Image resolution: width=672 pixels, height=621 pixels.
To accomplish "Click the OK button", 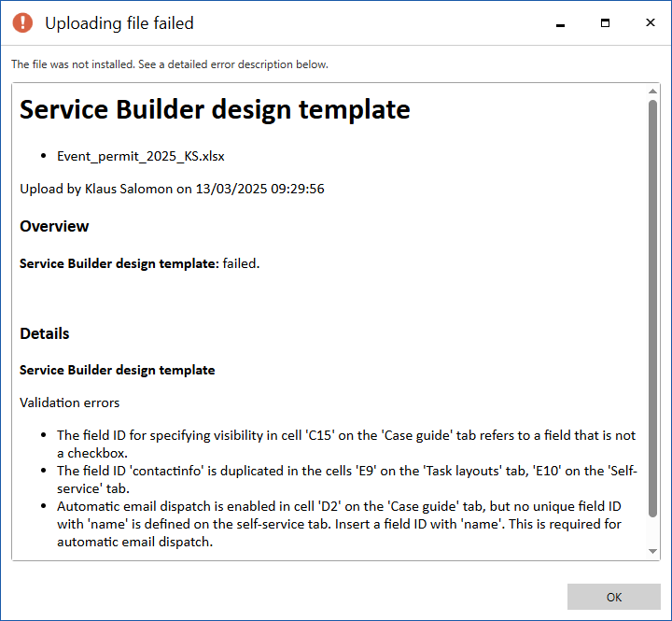I will pyautogui.click(x=613, y=597).
